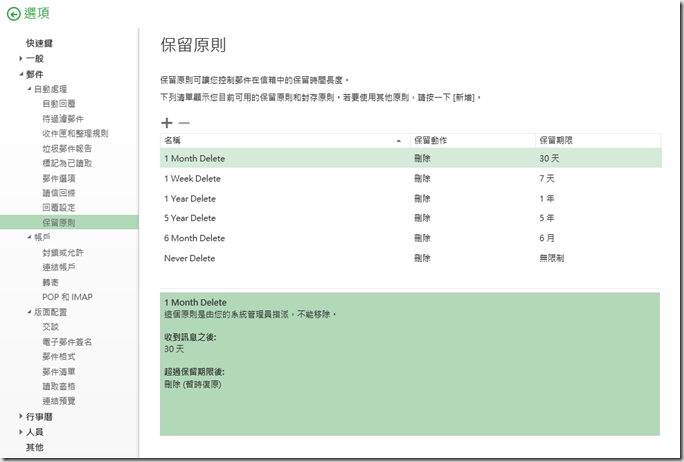Viewport: 684px width, 462px height.
Task: Click the plus icon to add a policy
Action: click(x=166, y=122)
